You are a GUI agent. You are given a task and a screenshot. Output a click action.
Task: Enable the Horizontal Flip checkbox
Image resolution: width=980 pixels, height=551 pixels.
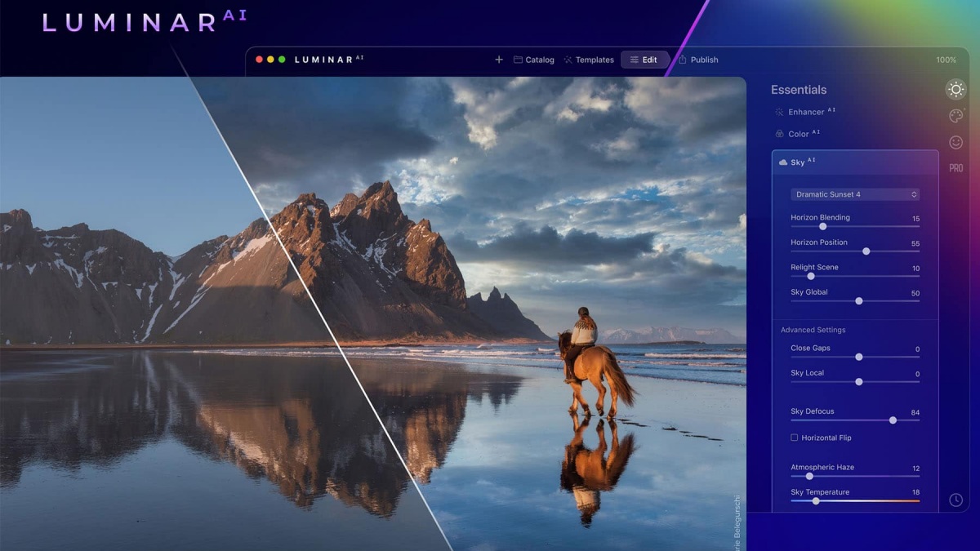[x=794, y=438]
